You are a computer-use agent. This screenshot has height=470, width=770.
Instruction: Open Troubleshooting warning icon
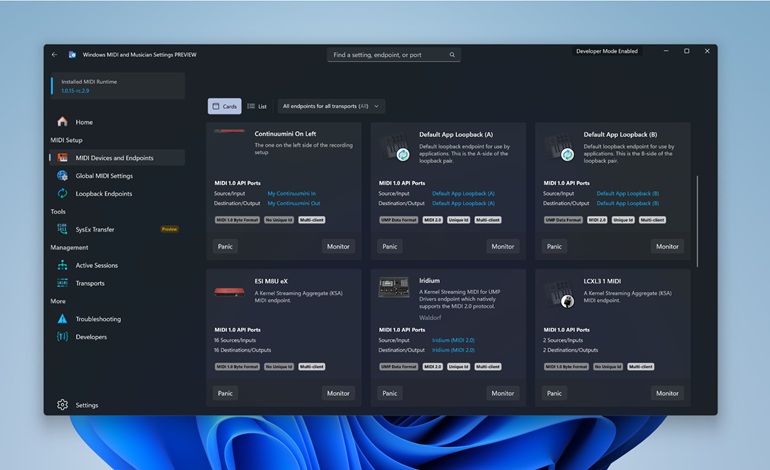tap(62, 319)
